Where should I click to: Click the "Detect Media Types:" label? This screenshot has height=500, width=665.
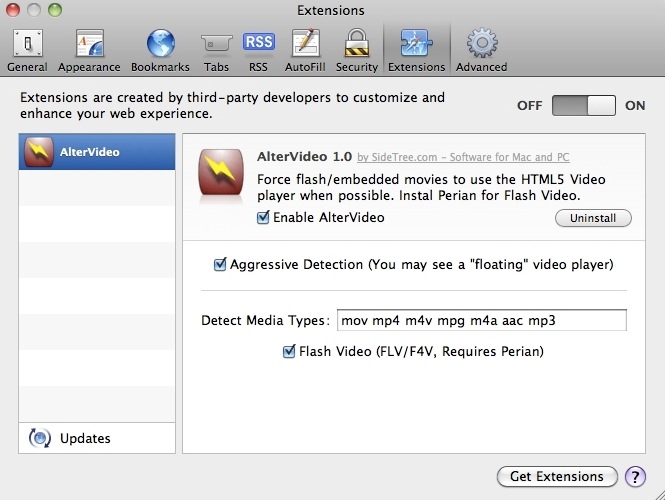point(265,320)
